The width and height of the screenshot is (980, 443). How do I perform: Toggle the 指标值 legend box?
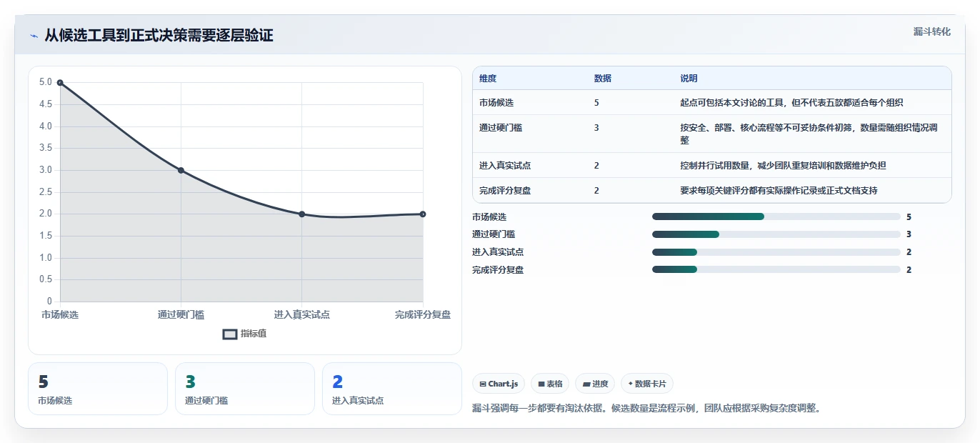point(230,334)
